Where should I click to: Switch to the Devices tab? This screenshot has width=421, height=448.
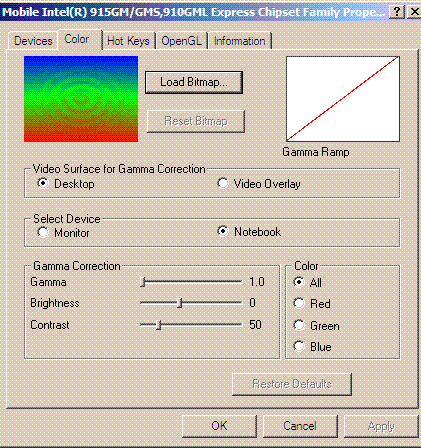(33, 41)
